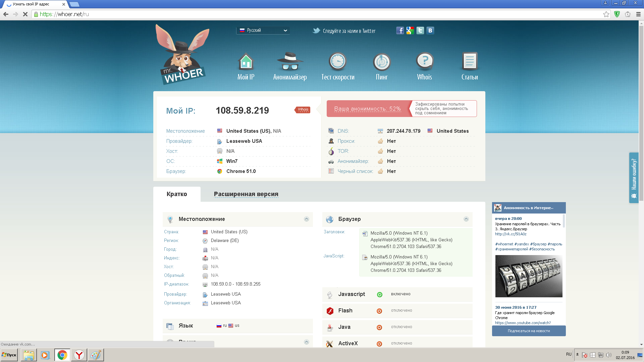Click the green shield extension icon
Viewport: 644px width, 362px height.
pyautogui.click(x=617, y=14)
